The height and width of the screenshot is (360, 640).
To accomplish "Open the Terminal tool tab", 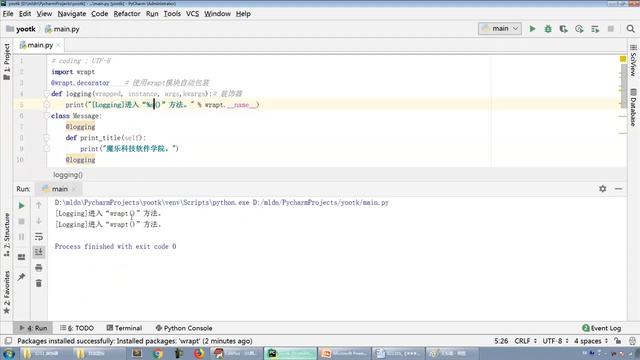I will tap(124, 328).
